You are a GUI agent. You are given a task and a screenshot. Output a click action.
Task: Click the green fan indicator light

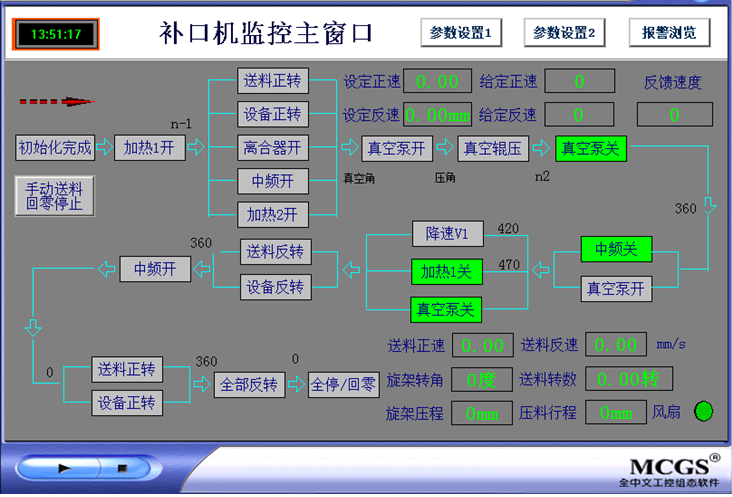click(x=704, y=411)
